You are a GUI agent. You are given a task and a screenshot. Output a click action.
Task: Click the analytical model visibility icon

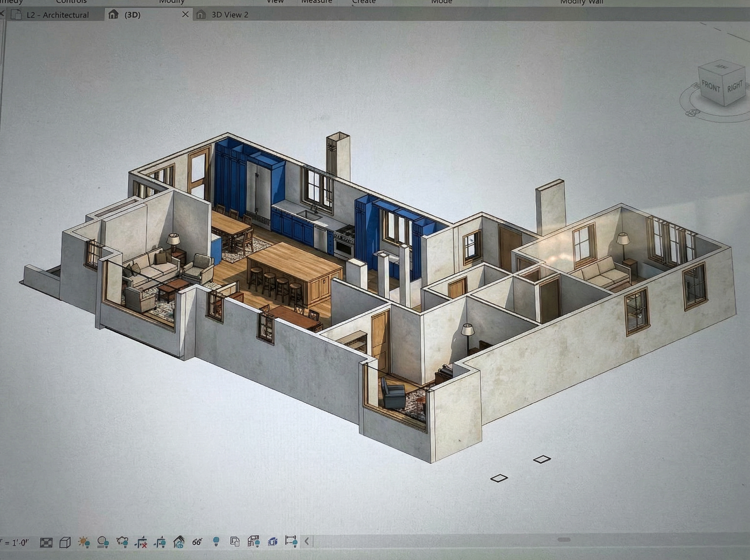click(253, 541)
